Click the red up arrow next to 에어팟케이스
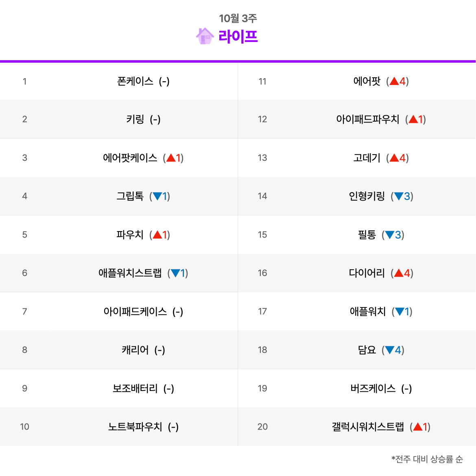The height and width of the screenshot is (476, 476). 171,158
